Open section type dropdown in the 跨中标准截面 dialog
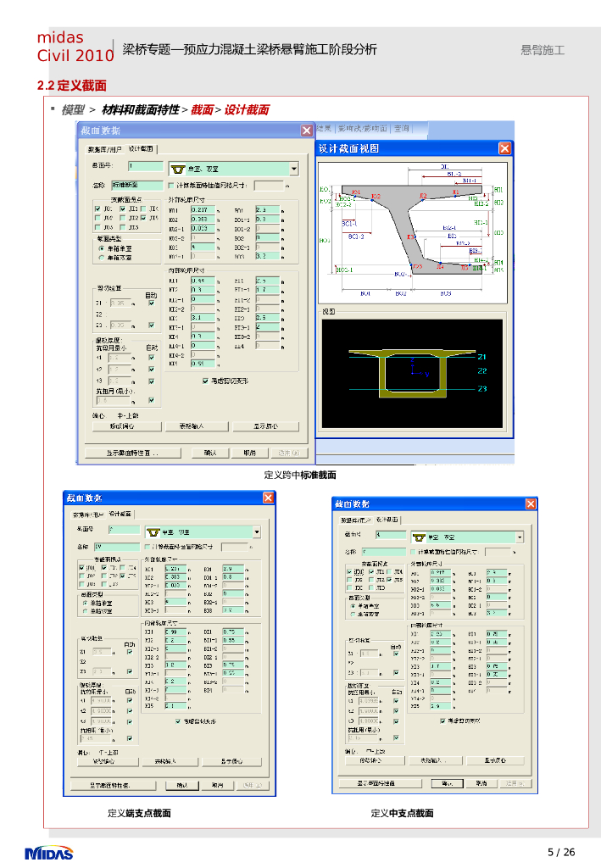This screenshot has height=868, width=601. pyautogui.click(x=293, y=169)
